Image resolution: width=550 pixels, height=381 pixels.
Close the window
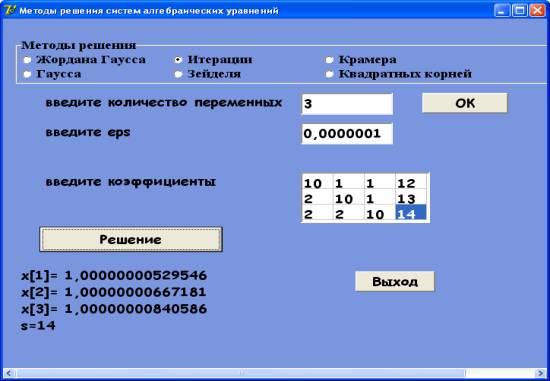pos(537,11)
